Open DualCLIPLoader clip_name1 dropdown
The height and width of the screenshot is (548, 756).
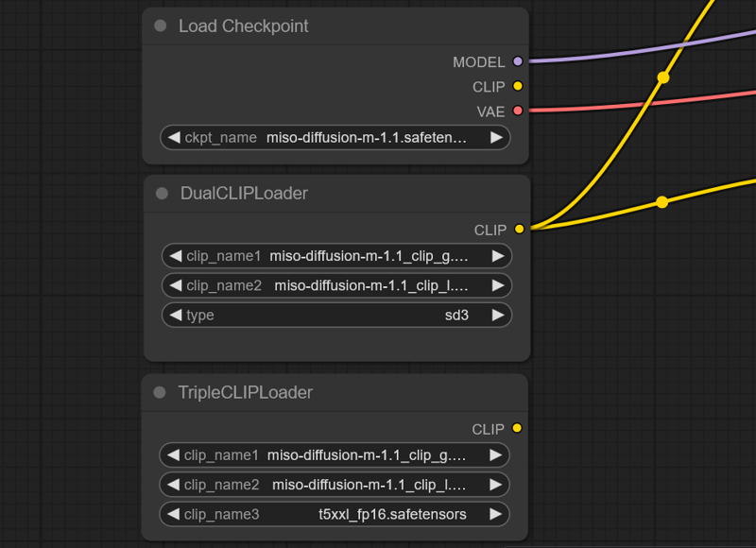coord(337,256)
